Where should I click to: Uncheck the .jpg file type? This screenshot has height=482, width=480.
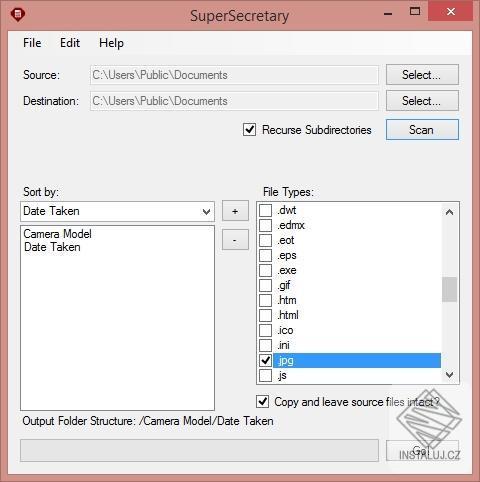[266, 360]
